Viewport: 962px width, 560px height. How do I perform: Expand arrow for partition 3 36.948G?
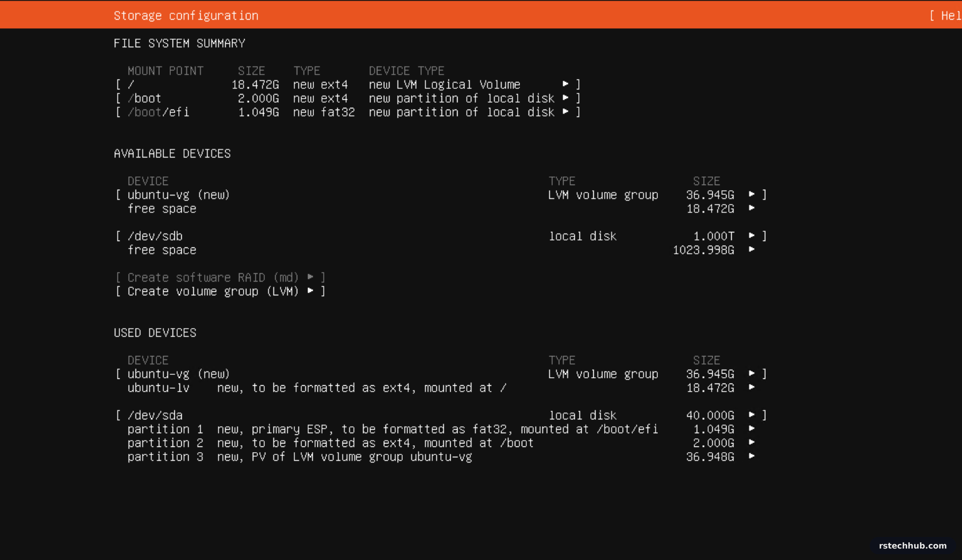[x=751, y=457]
